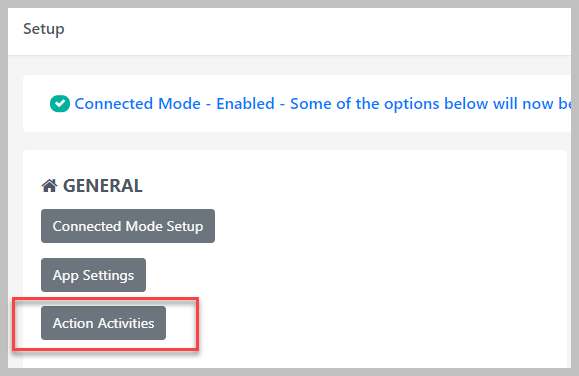
Task: Click the GENERAL section heading
Action: (x=102, y=186)
